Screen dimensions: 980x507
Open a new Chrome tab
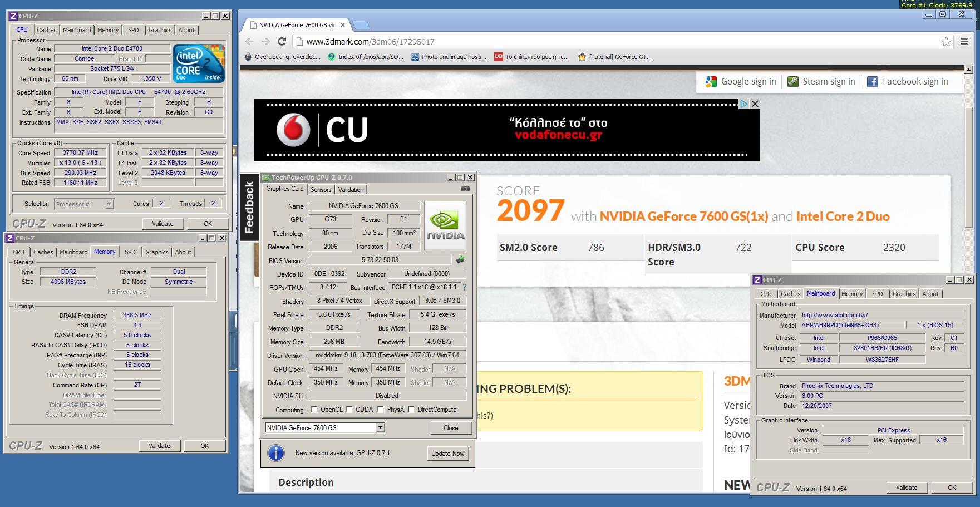pos(361,25)
